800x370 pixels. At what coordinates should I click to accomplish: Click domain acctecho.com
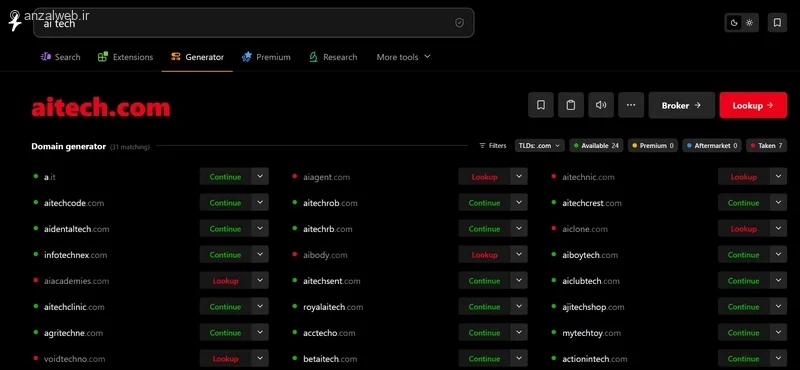click(x=329, y=333)
